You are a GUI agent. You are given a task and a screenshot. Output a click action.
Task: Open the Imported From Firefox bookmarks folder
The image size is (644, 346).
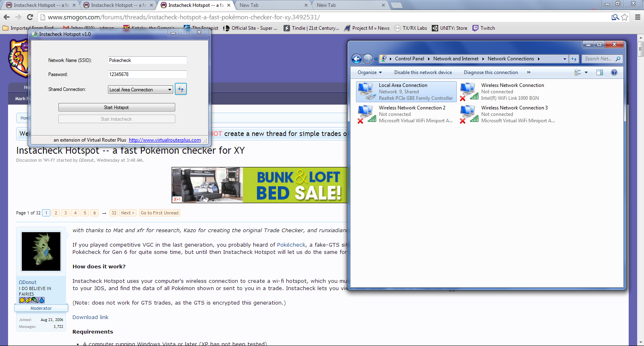tap(28, 28)
